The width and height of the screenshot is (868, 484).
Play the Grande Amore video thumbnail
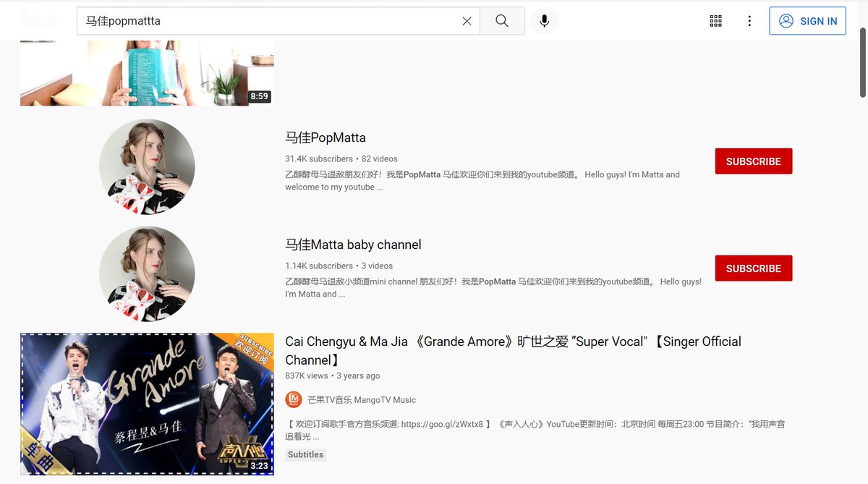pos(147,404)
